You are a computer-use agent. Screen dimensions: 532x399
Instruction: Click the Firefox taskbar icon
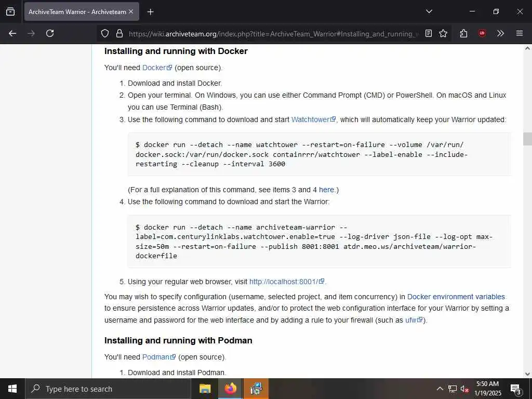tap(230, 389)
